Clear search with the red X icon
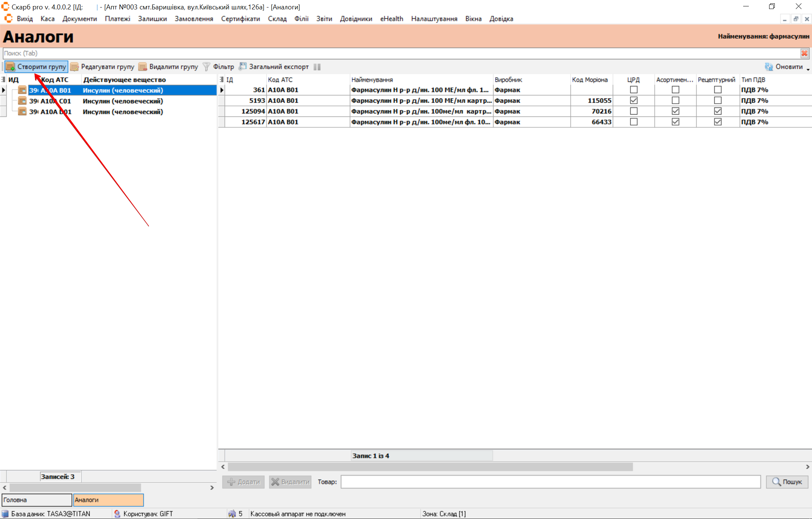 coord(804,53)
